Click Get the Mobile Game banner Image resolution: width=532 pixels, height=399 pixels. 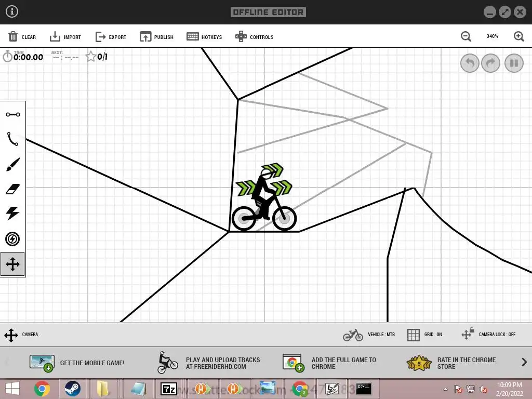(x=77, y=363)
